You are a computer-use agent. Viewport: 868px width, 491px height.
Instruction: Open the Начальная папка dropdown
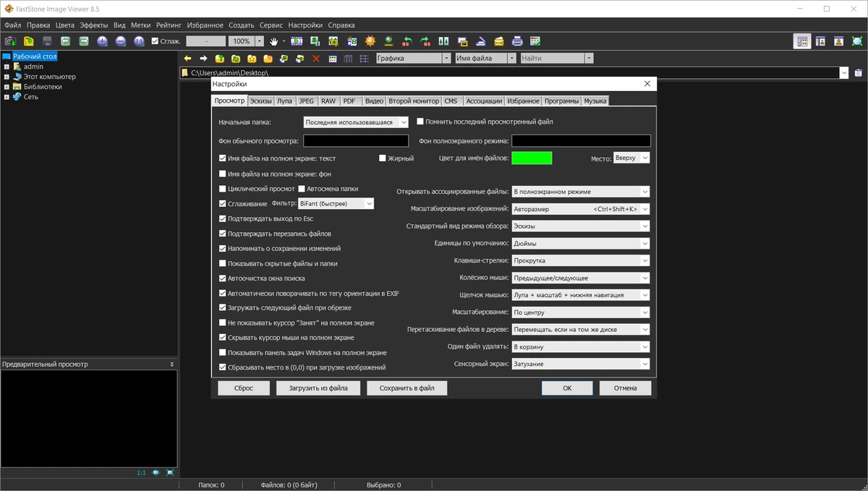(356, 122)
